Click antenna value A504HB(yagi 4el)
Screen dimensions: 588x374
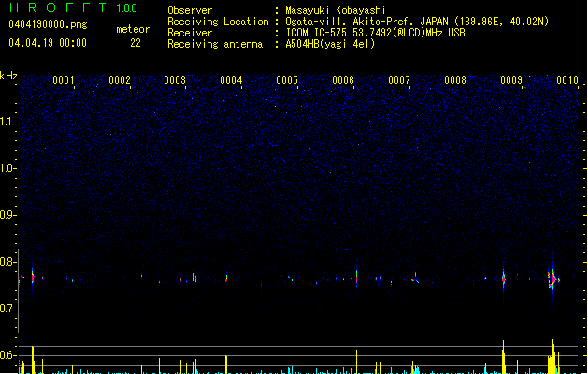click(330, 44)
